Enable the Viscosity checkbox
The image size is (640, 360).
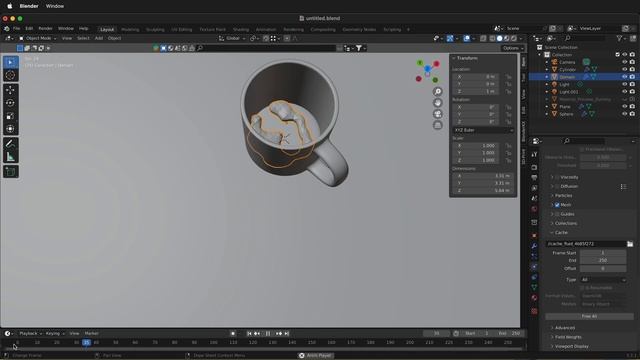click(557, 177)
